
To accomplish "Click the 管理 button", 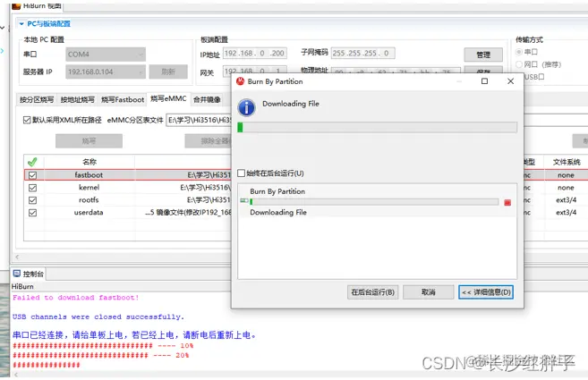I will pos(483,55).
